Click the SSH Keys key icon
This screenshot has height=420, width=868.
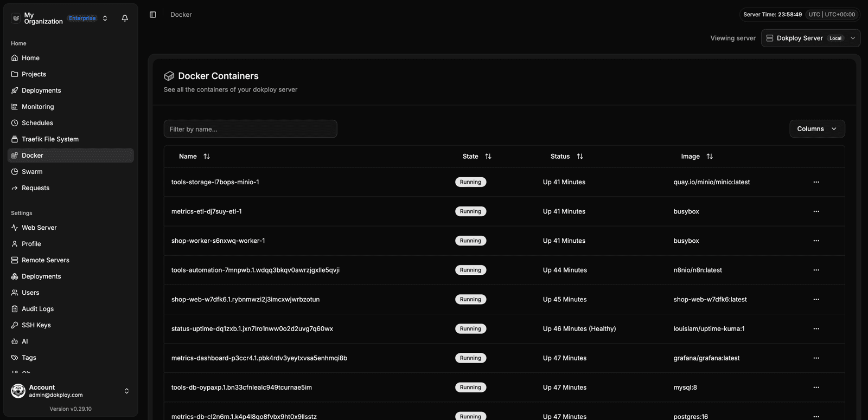(15, 325)
